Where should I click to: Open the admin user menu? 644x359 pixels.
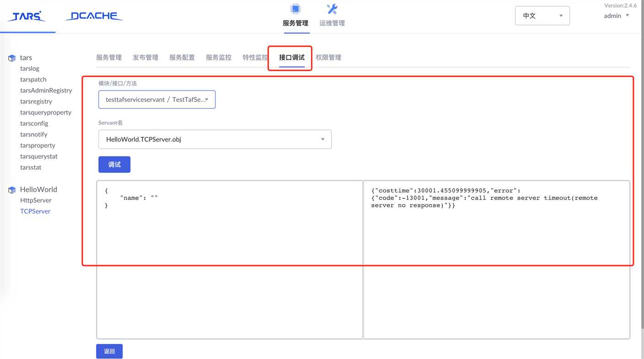click(617, 16)
